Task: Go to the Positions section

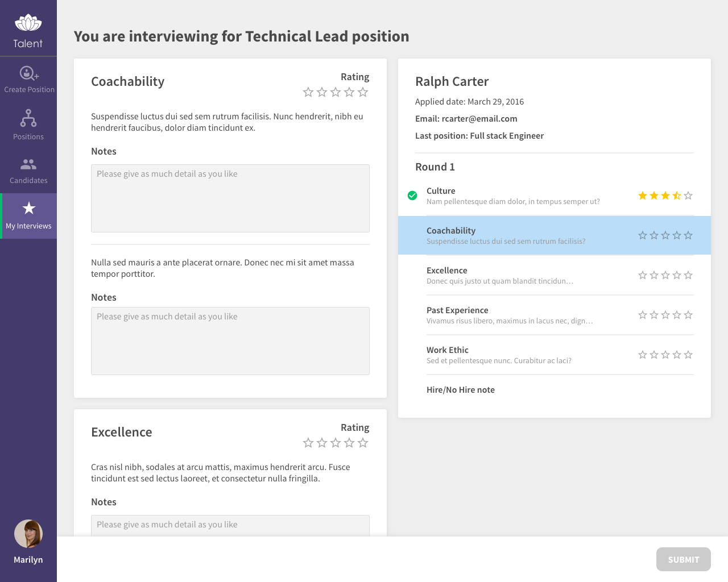Action: [28, 125]
